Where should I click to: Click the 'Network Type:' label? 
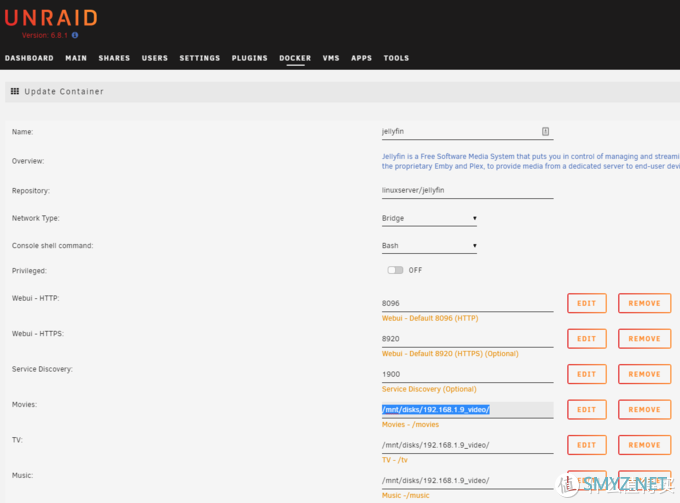pyautogui.click(x=36, y=218)
